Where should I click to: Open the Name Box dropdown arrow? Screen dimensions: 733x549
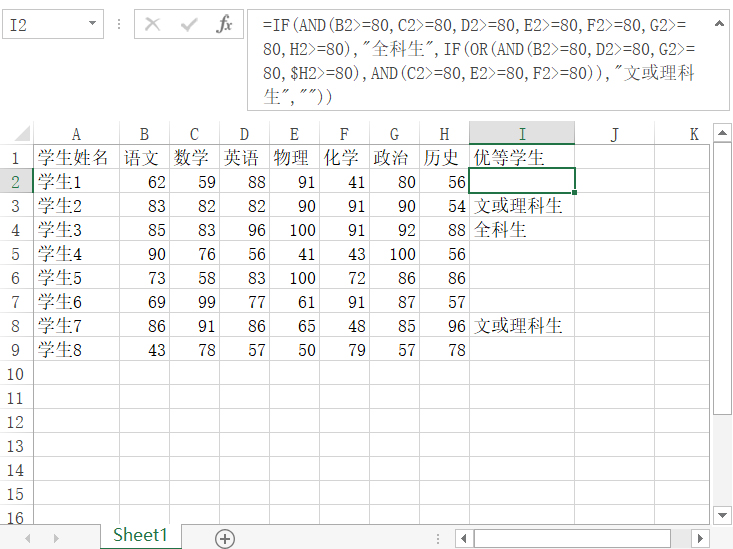point(93,23)
